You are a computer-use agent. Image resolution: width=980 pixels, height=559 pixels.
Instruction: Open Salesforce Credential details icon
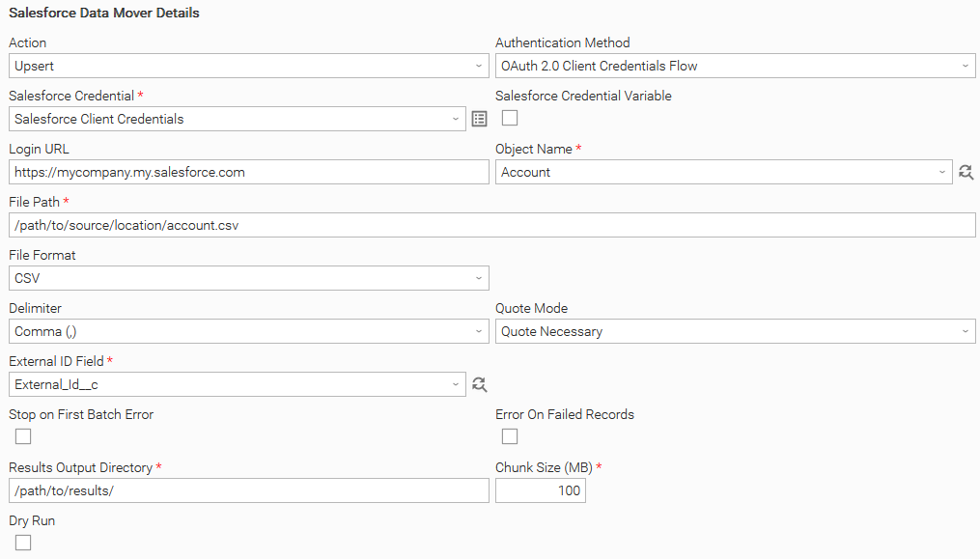pos(479,119)
